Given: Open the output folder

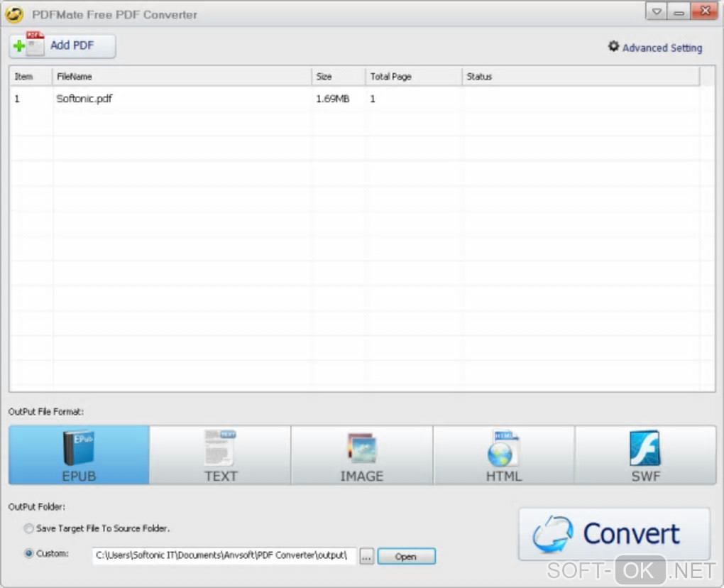Looking at the screenshot, I should pyautogui.click(x=406, y=557).
